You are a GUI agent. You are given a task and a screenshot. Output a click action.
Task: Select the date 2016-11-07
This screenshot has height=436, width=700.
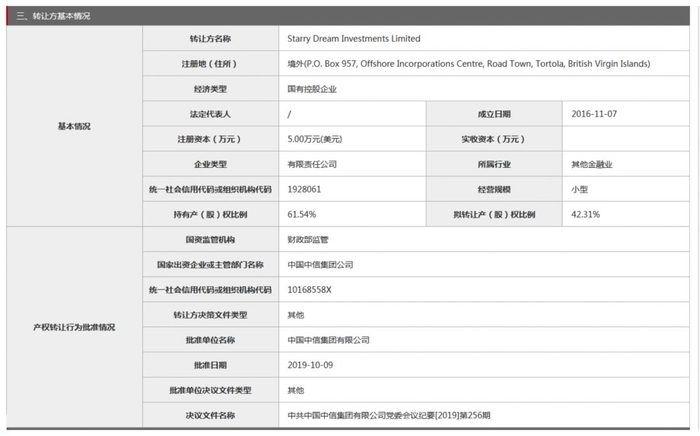coord(594,114)
